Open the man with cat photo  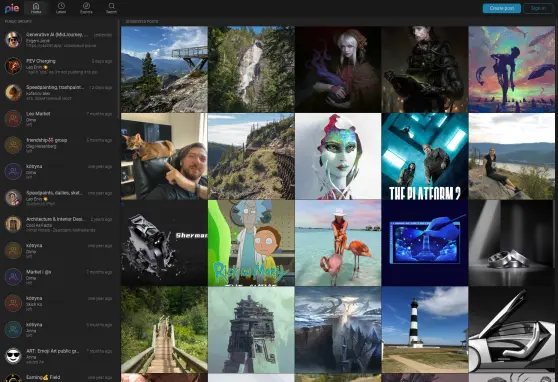[x=164, y=156]
